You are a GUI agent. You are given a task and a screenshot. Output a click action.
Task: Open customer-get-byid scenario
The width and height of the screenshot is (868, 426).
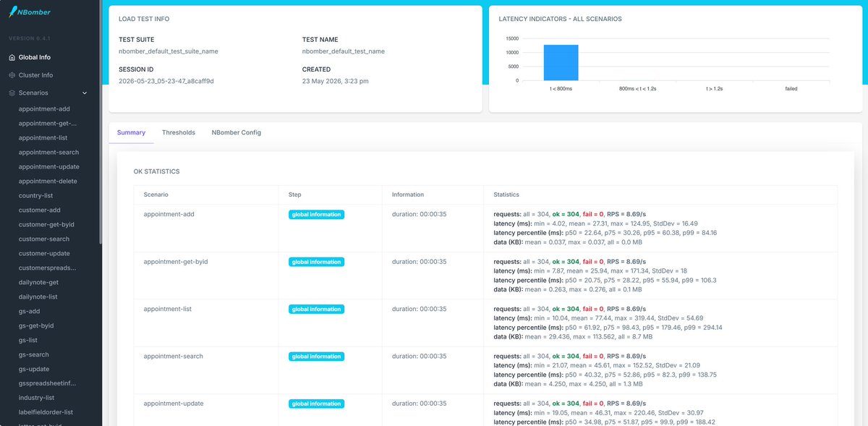pyautogui.click(x=46, y=224)
